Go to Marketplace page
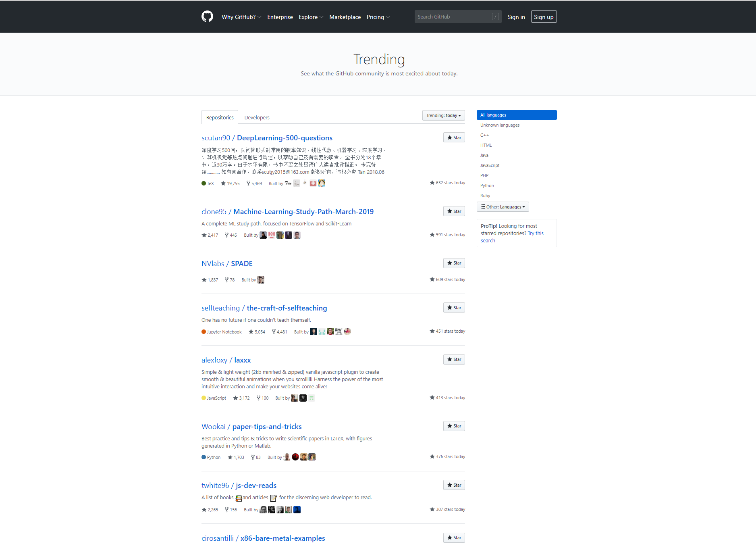Image resolution: width=756 pixels, height=546 pixels. pyautogui.click(x=345, y=17)
